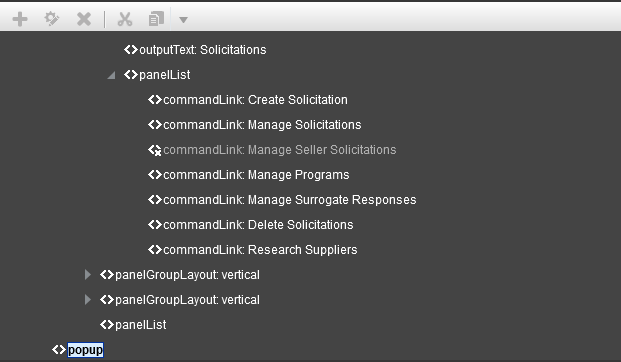Expand the first panelGroupLayout: vertical node
The image size is (621, 362).
88,274
